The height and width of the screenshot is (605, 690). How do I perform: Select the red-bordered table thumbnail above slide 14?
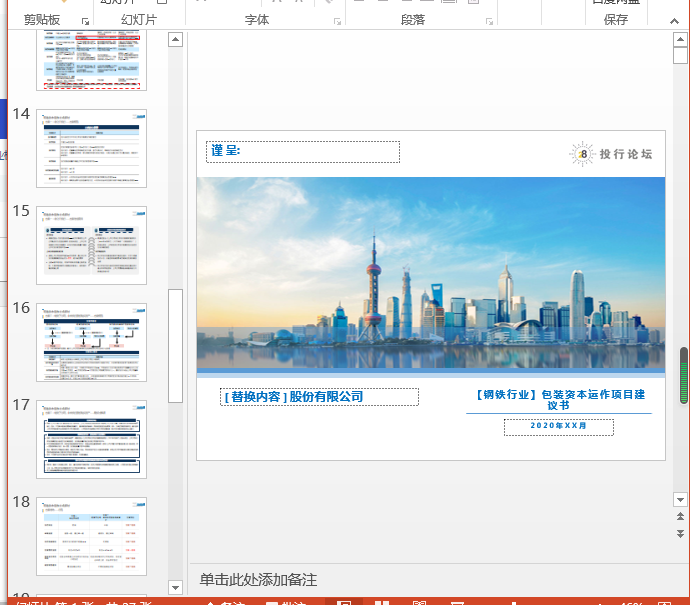click(92, 60)
